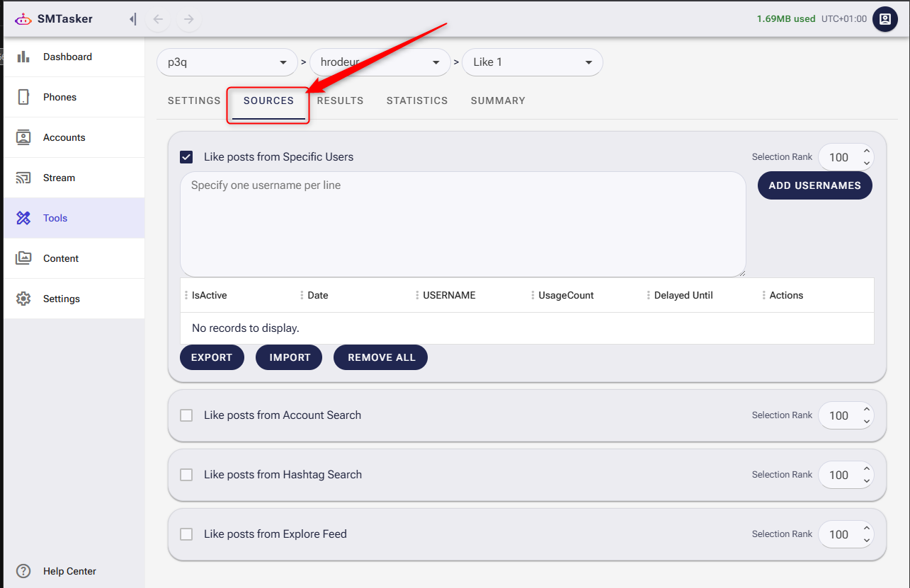This screenshot has width=910, height=588.
Task: Click the Accounts sidebar icon
Action: click(23, 137)
